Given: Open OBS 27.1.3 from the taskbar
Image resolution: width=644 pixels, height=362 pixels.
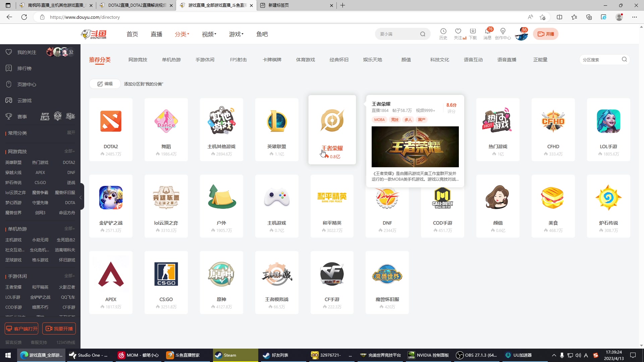Looking at the screenshot, I should (477, 355).
